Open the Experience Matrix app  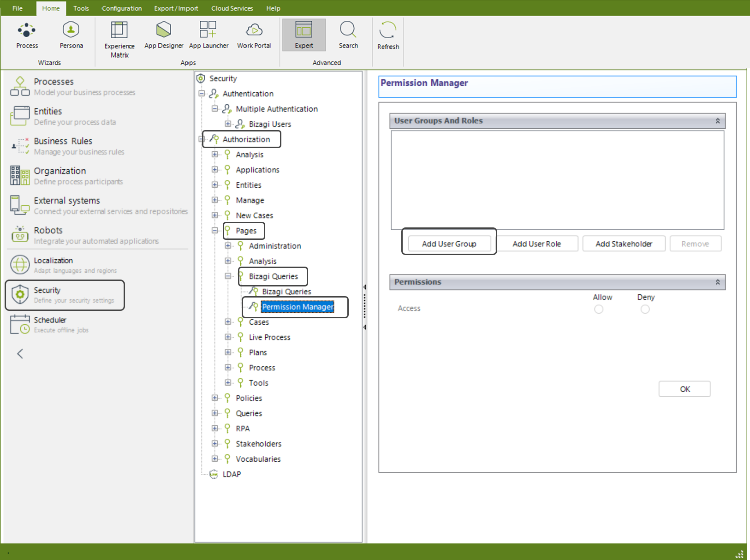[119, 30]
